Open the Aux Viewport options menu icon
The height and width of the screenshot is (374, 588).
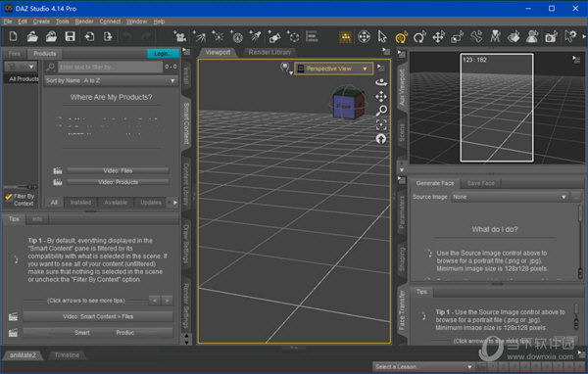pyautogui.click(x=576, y=59)
